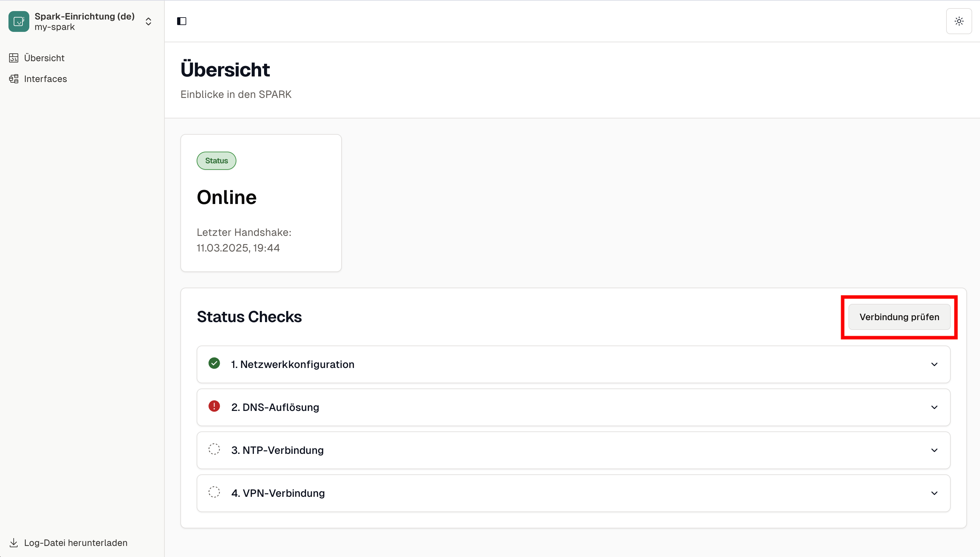This screenshot has width=980, height=557.
Task: Click pending circle icon on NTP-Verbindung
Action: coord(214,449)
